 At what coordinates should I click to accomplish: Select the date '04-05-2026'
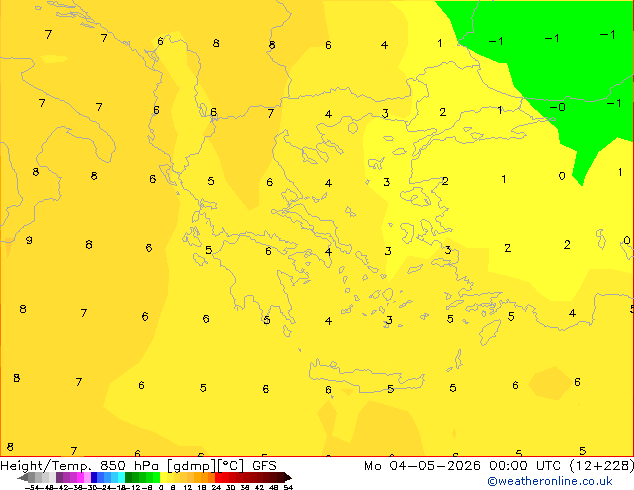(435, 466)
